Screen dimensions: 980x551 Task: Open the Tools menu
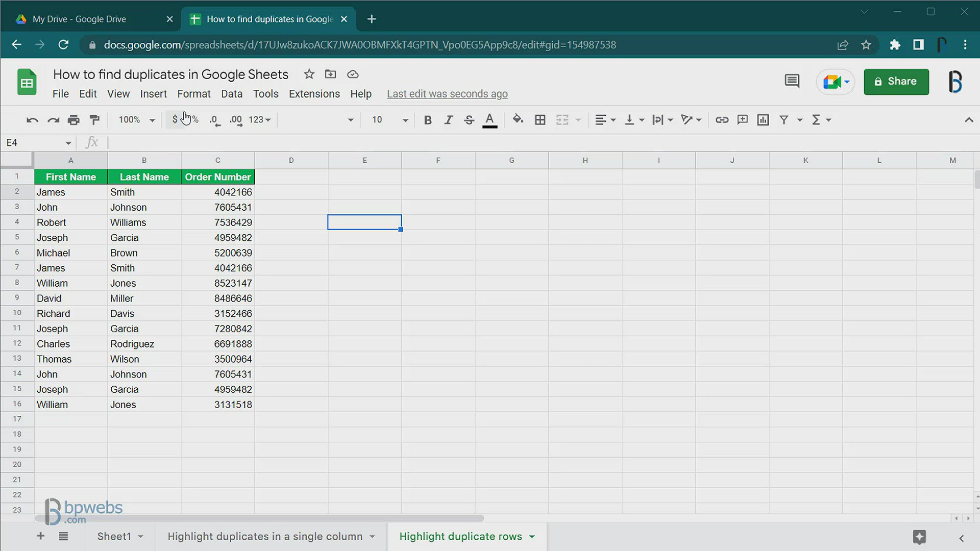266,94
